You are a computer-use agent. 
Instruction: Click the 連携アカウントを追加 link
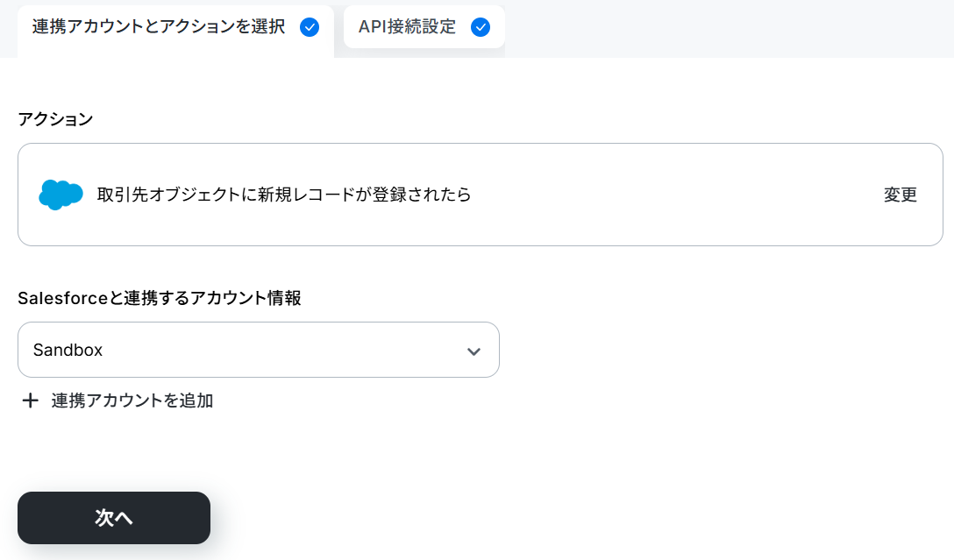point(132,401)
